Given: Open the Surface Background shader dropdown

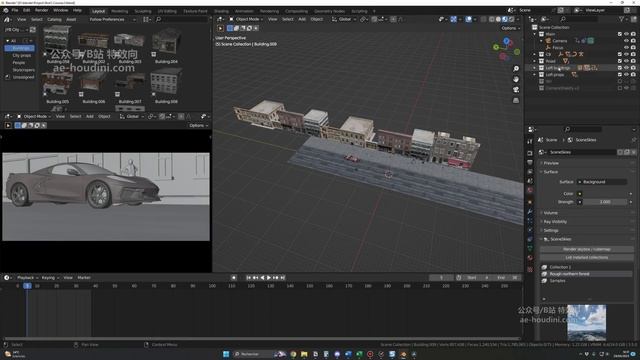Looking at the screenshot, I should [x=602, y=182].
